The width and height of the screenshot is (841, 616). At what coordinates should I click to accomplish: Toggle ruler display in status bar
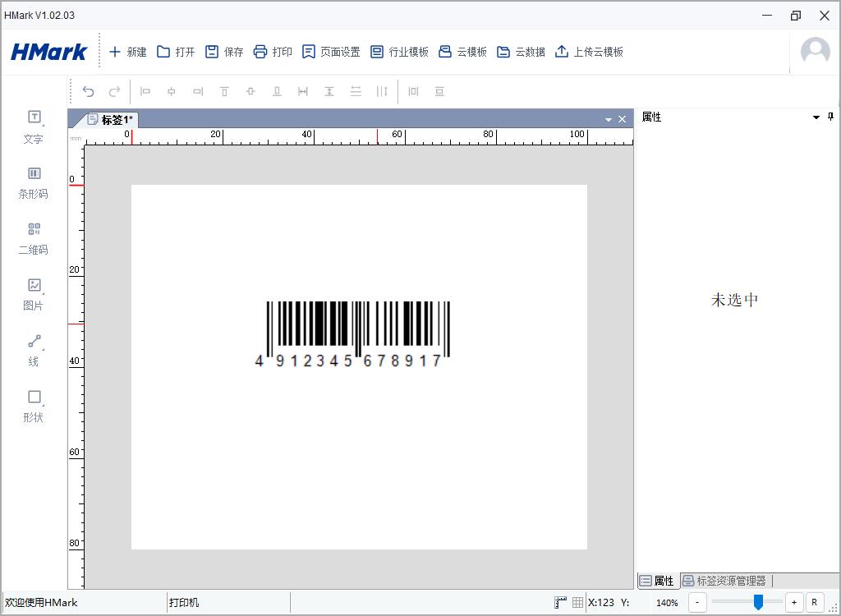pyautogui.click(x=560, y=603)
